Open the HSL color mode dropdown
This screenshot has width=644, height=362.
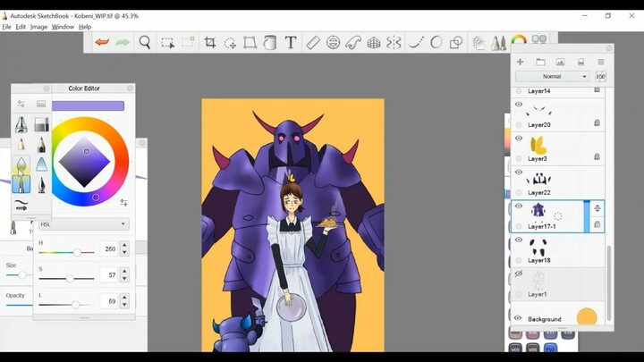pyautogui.click(x=84, y=224)
